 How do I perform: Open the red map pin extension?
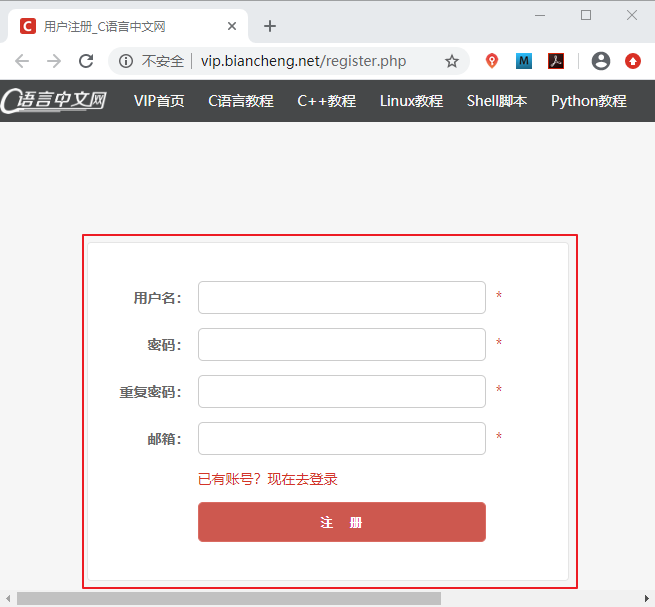coord(492,61)
